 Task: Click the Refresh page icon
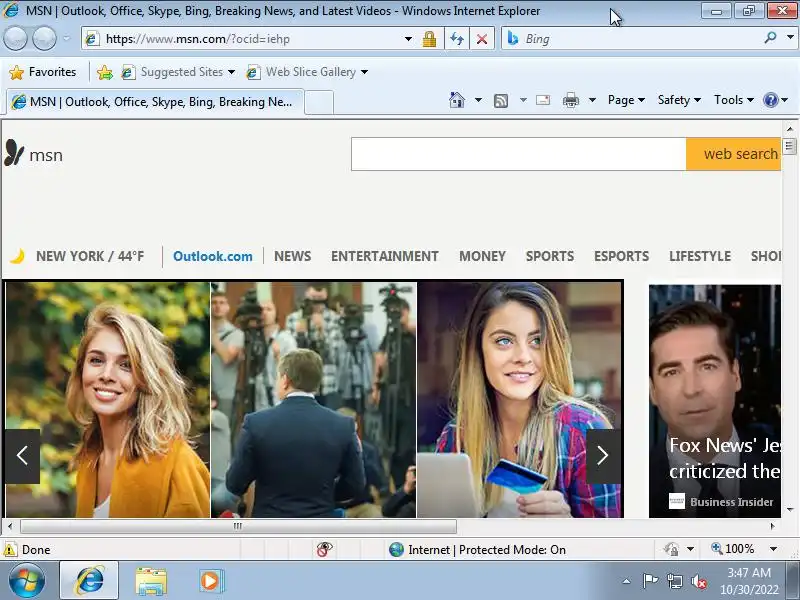[x=457, y=39]
